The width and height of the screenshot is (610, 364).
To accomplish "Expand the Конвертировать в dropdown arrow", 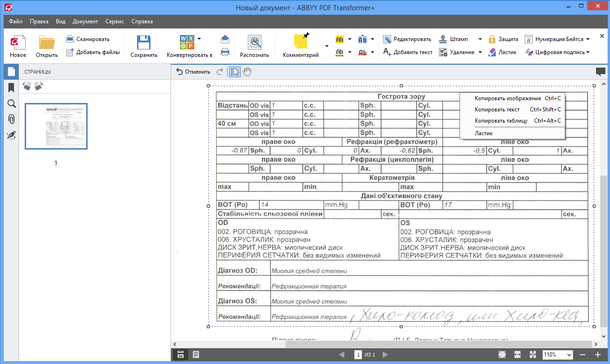I will (x=199, y=39).
